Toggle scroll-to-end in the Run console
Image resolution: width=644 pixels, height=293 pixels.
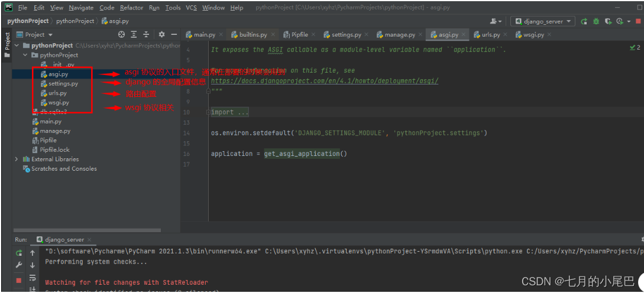[33, 289]
